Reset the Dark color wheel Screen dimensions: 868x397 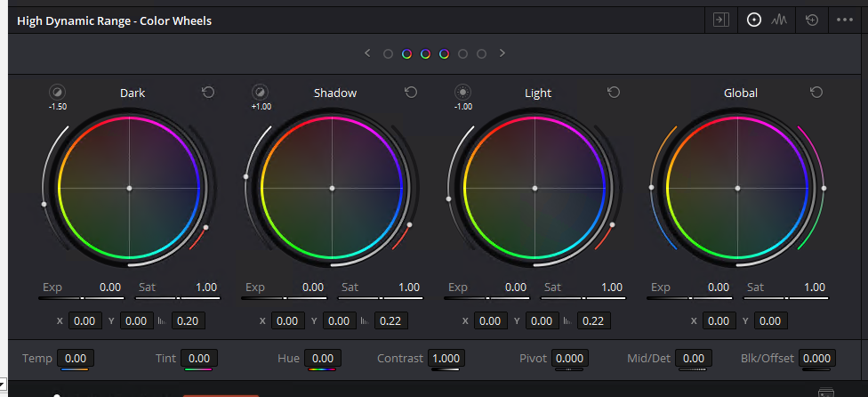[x=208, y=93]
